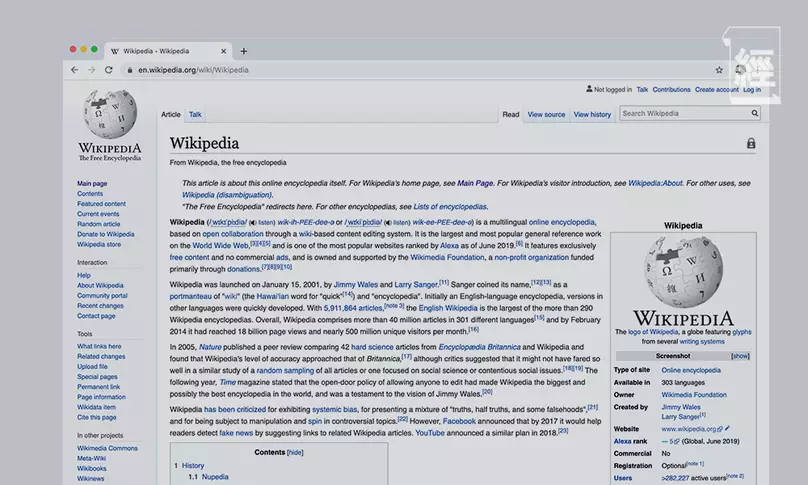Click the edit pencil next to website
The width and height of the screenshot is (808, 485).
[727, 428]
